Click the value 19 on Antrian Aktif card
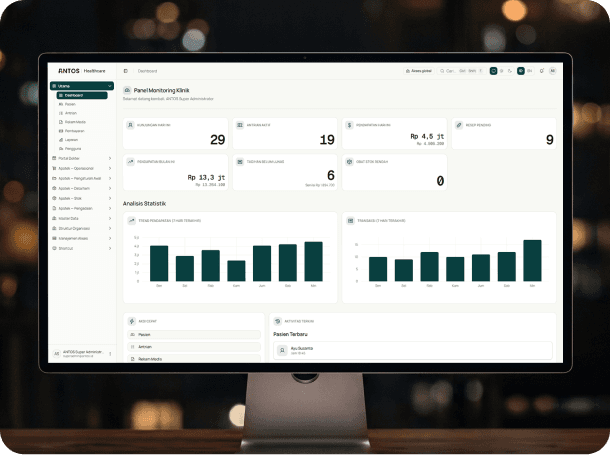 327,140
